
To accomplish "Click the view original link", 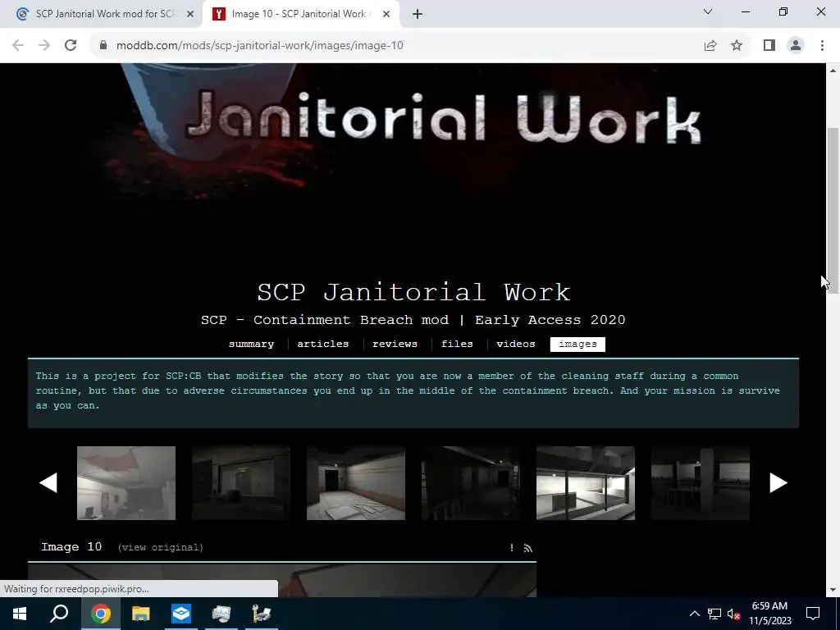I will [160, 547].
